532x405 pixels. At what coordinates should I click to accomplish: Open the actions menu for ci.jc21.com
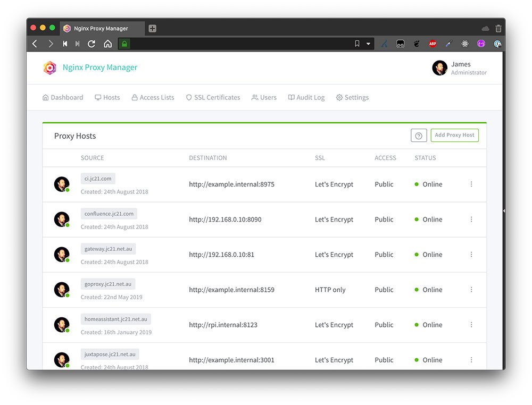click(x=471, y=184)
